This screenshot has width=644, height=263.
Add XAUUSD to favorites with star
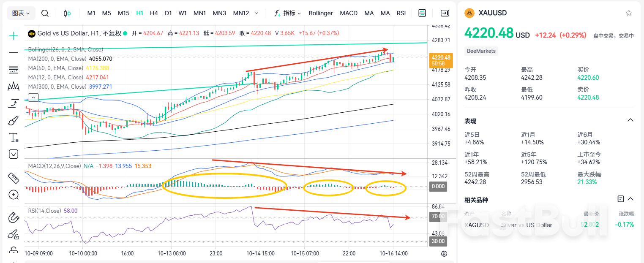[x=629, y=13]
